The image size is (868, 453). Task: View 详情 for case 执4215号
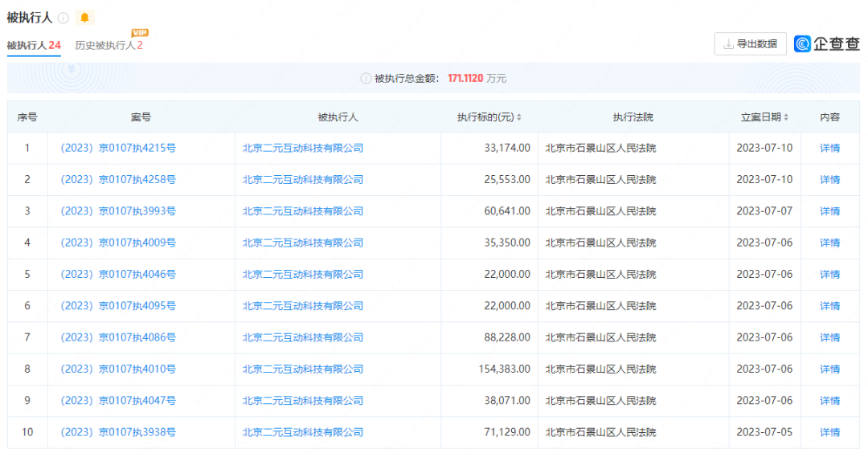(x=829, y=149)
